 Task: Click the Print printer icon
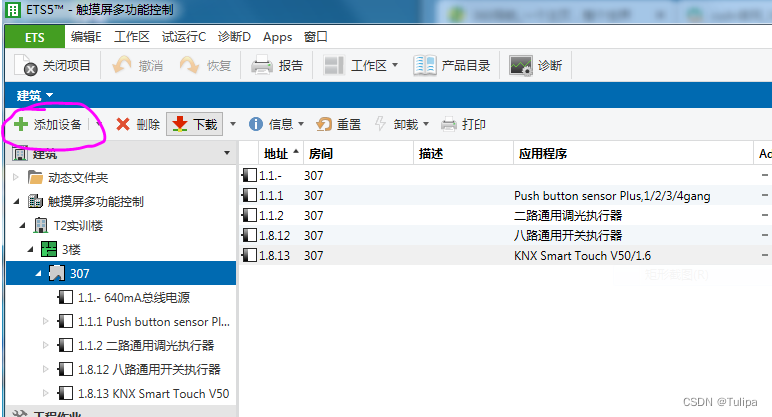[x=449, y=124]
